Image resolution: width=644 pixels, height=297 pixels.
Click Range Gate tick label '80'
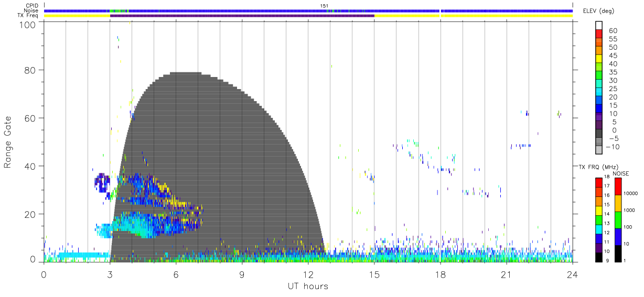pos(30,70)
